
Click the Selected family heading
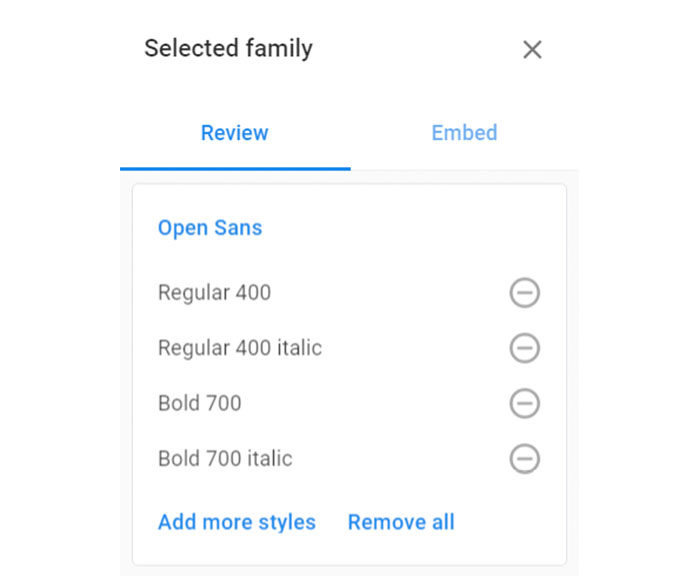click(229, 49)
